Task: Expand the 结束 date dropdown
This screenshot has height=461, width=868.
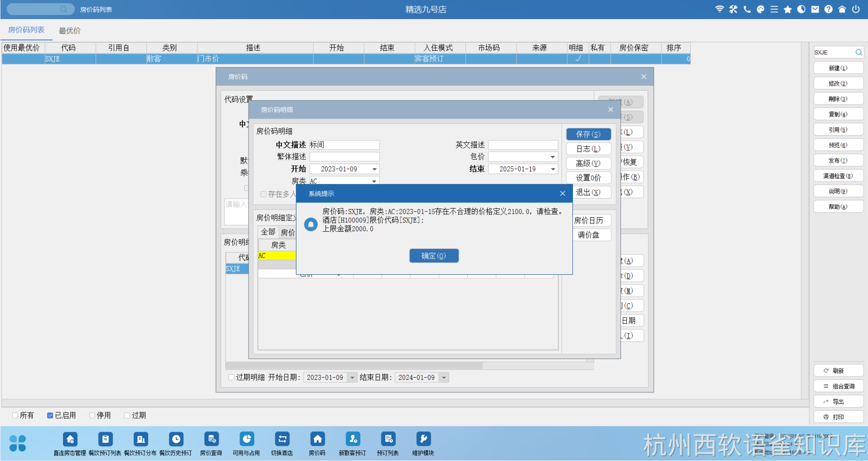Action: (553, 169)
